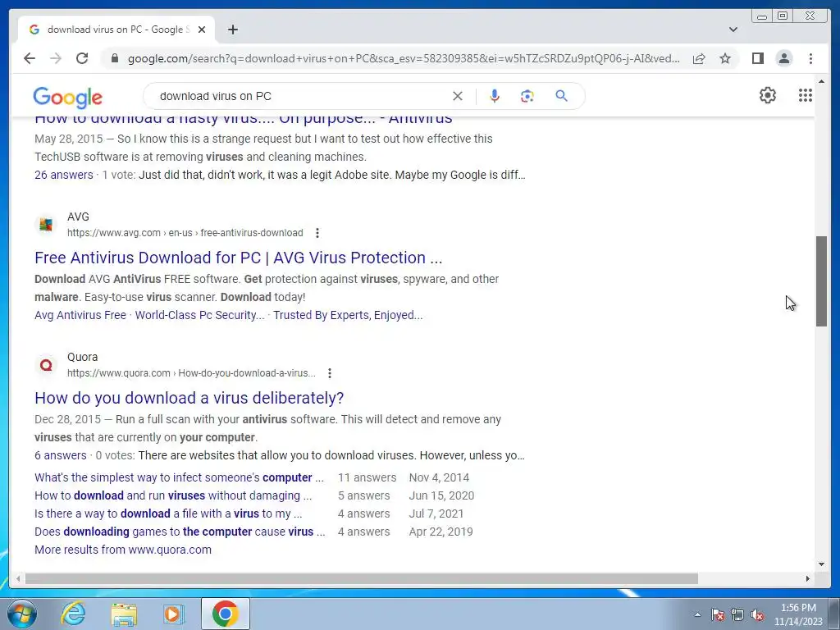This screenshot has height=630, width=840.
Task: Show hidden system tray icons
Action: [697, 615]
